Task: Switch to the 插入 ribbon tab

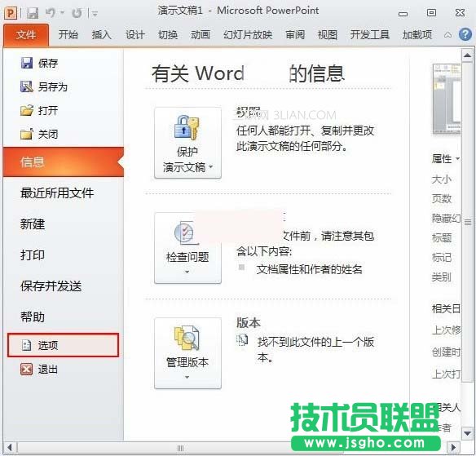Action: click(x=102, y=35)
